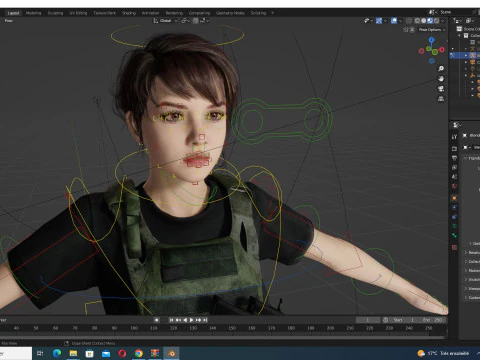Open the gizmo options dropdown arrow
This screenshot has width=480, height=360.
[x=385, y=21]
